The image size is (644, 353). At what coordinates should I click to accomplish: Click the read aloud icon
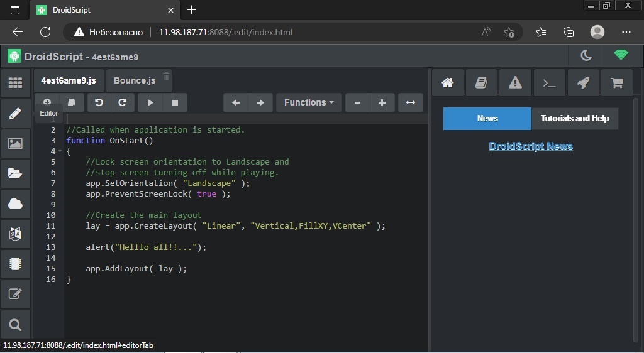486,32
